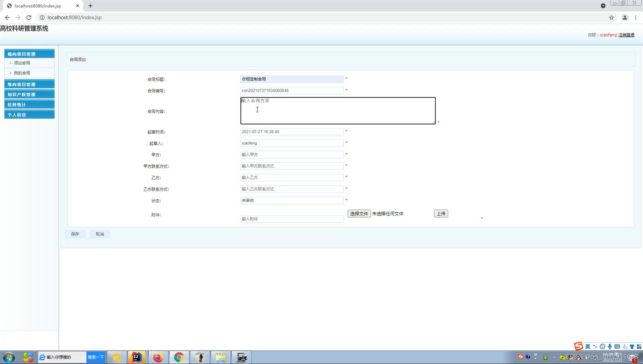Viewport: 643px width, 364px height.
Task: Click the 合同标题 field with 衣柜定制合同
Action: coord(292,79)
